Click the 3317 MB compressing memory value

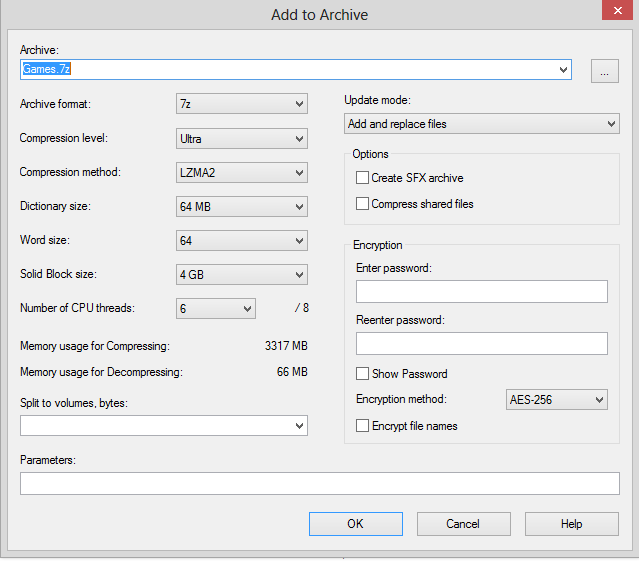pos(286,346)
